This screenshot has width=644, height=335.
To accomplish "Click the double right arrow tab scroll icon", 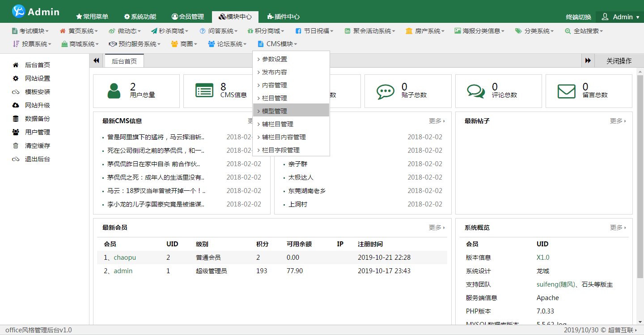I will [588, 61].
